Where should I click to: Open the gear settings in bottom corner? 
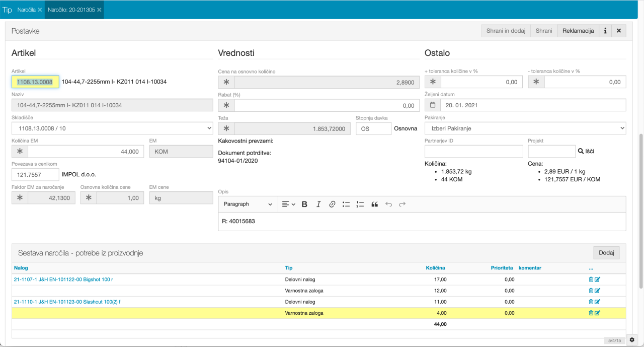(x=632, y=340)
